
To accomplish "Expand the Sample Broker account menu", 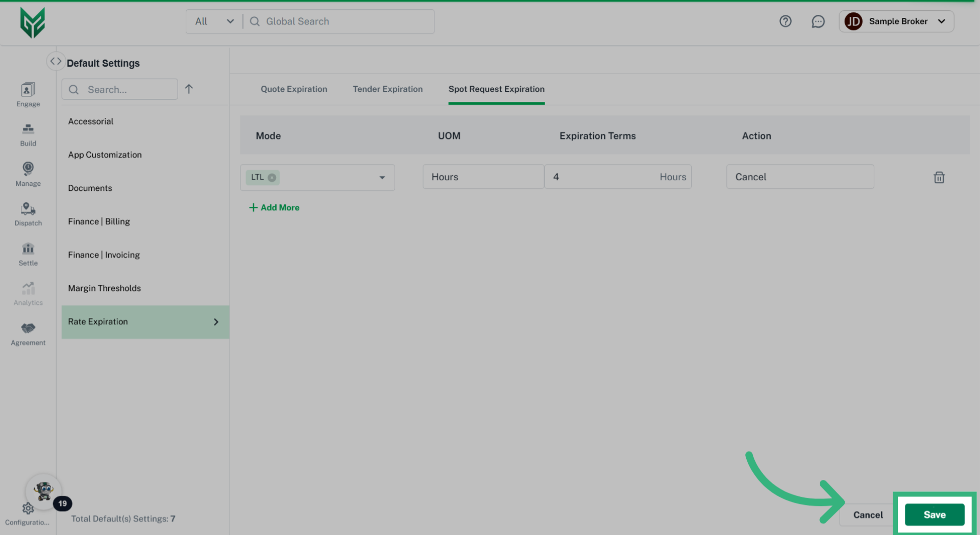I will 942,21.
